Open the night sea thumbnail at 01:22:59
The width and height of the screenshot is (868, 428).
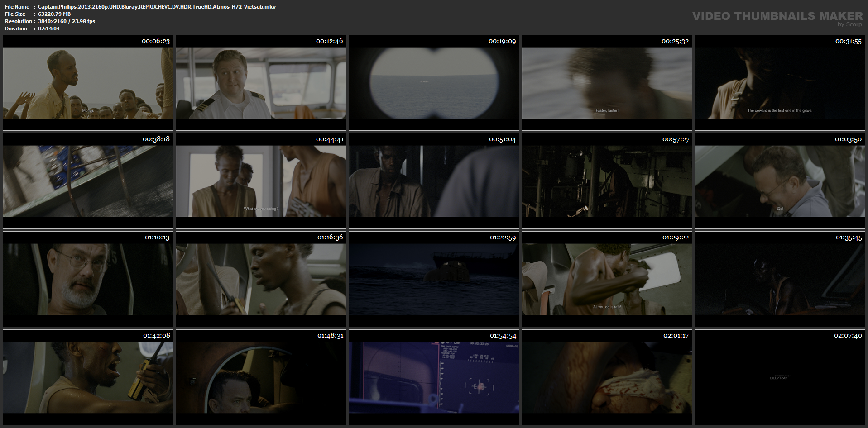tap(434, 279)
